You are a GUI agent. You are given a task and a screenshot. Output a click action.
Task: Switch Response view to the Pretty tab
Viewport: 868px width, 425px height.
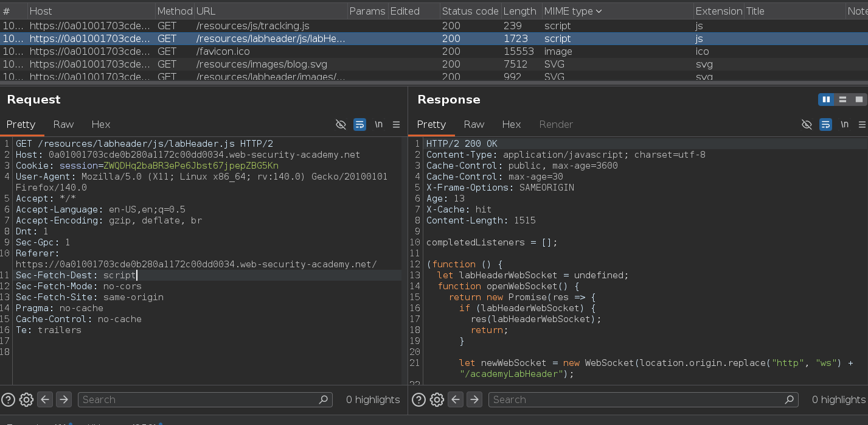[431, 124]
